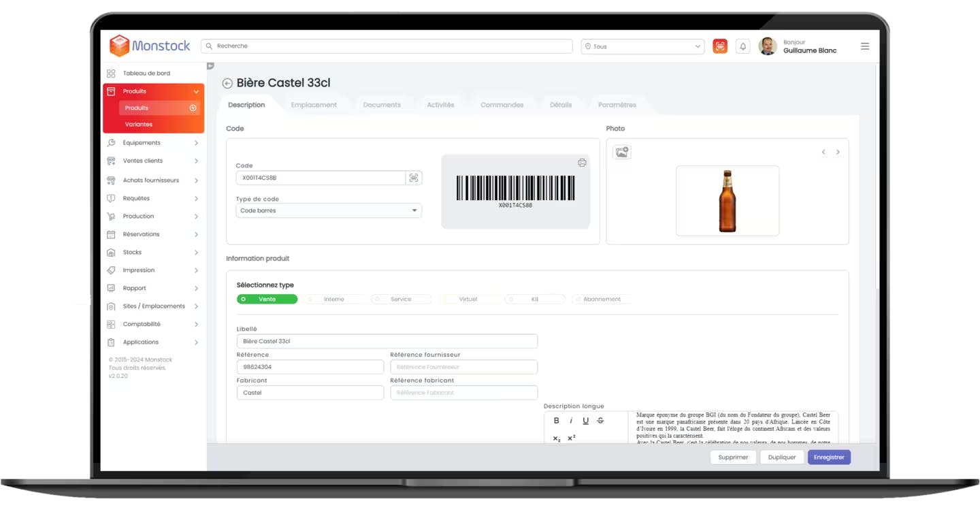Click the Recherche search field
Image resolution: width=980 pixels, height=516 pixels.
387,46
